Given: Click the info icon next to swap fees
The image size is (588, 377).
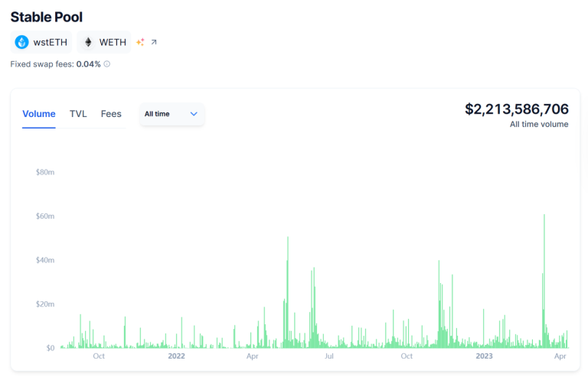Looking at the screenshot, I should pyautogui.click(x=106, y=64).
